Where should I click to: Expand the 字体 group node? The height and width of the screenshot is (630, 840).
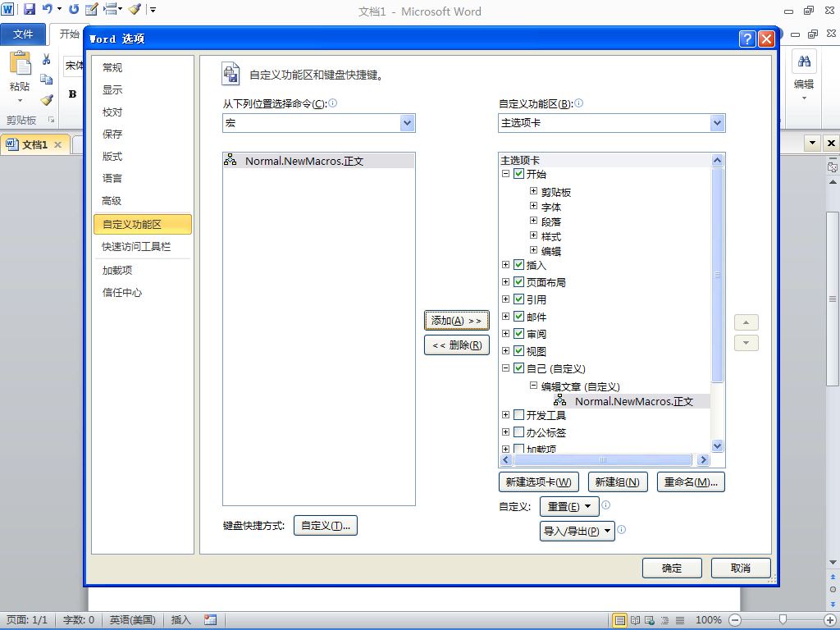(533, 206)
